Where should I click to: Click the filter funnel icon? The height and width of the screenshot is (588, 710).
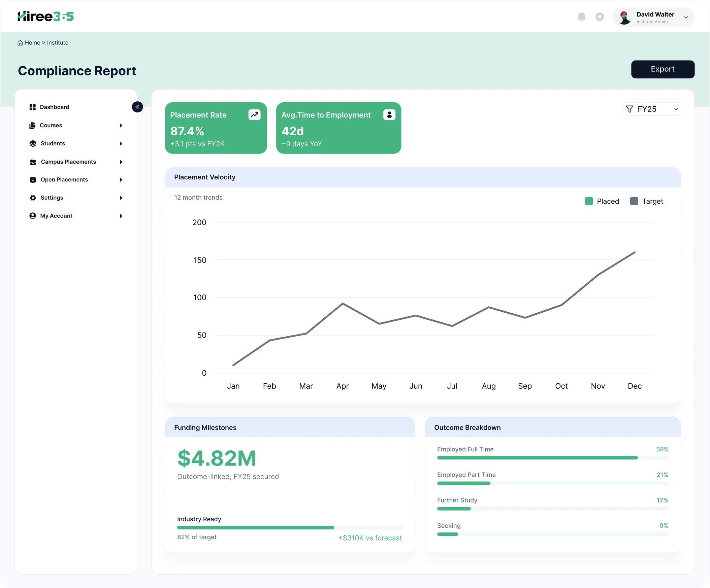click(630, 109)
